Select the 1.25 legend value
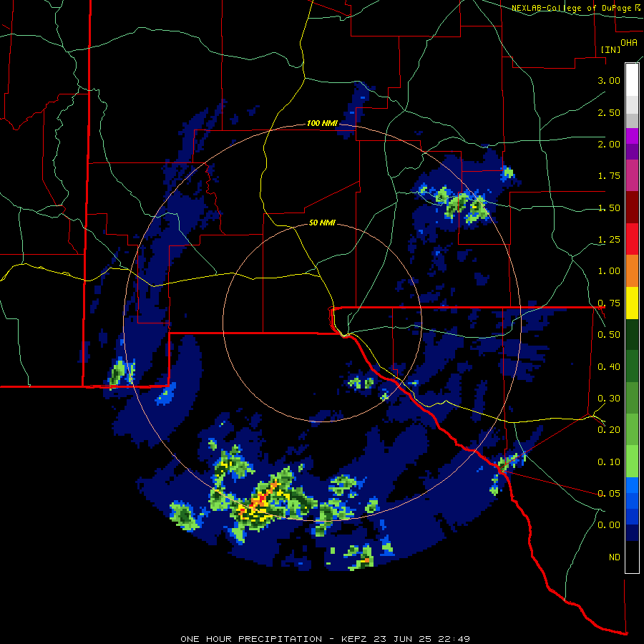 point(609,240)
